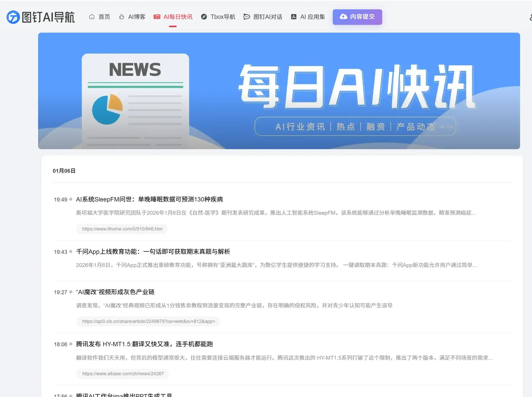Click the home icon beside 首页
The width and height of the screenshot is (532, 397).
[x=92, y=17]
